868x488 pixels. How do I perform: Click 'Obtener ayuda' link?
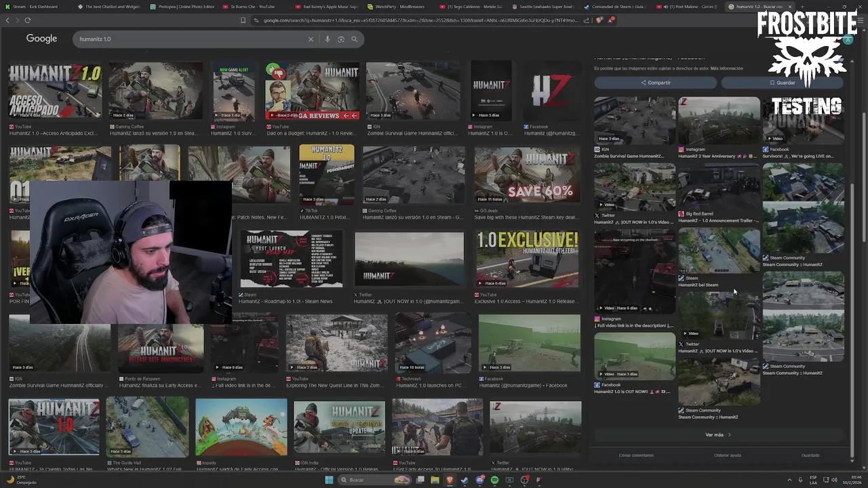coord(728,455)
